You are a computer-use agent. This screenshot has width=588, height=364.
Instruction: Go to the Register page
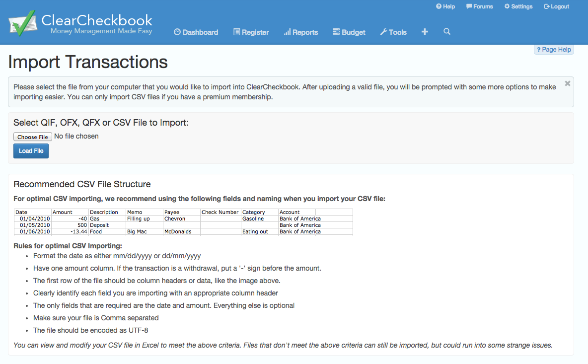click(x=251, y=32)
